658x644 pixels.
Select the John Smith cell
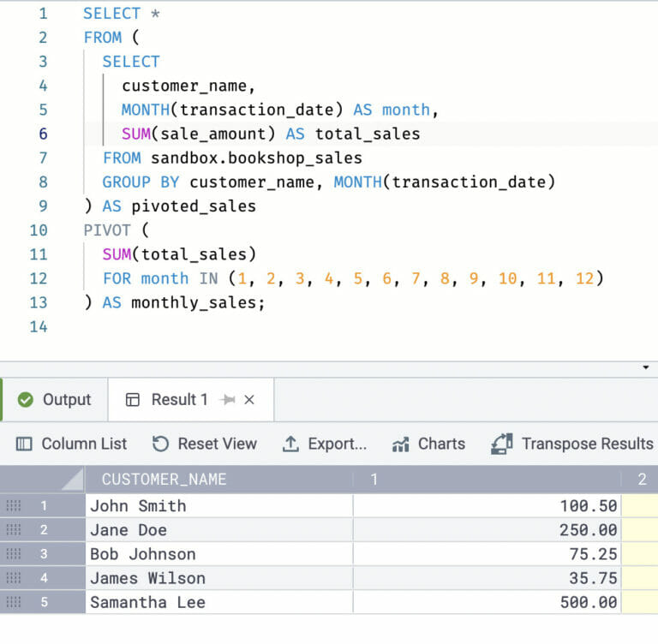[x=138, y=506]
